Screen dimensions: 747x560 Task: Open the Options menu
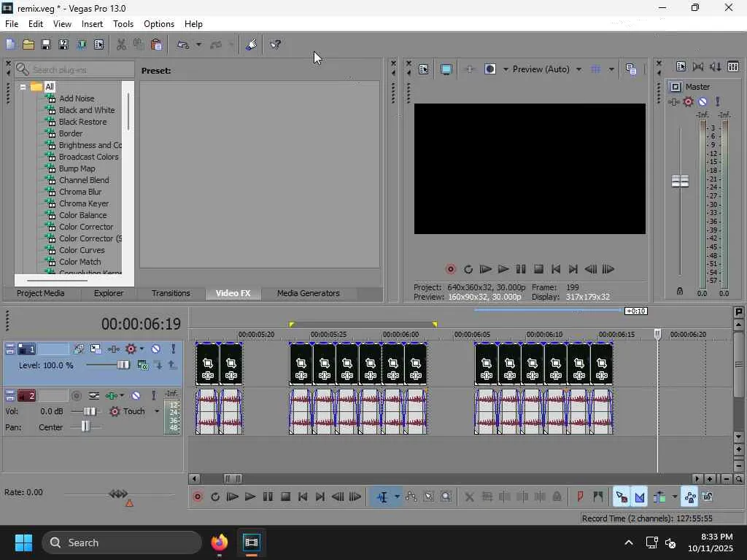[x=158, y=24]
